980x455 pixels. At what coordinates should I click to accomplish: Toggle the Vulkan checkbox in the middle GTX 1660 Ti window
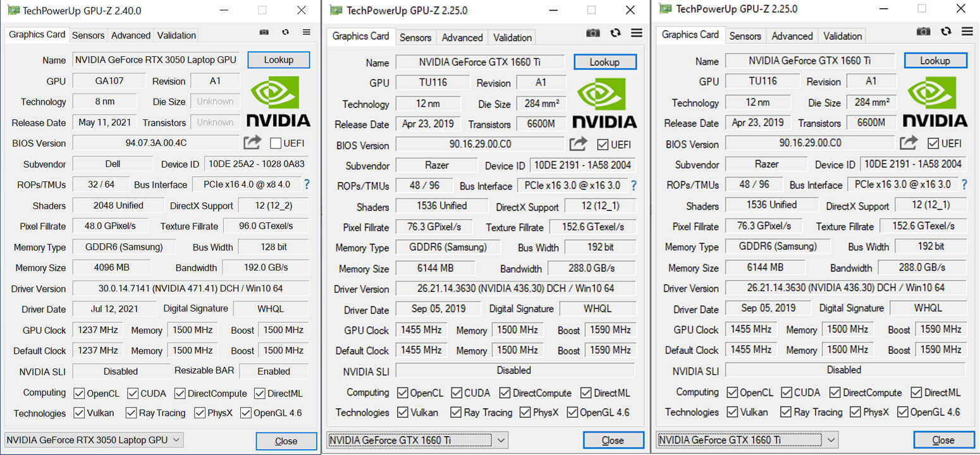pos(403,412)
